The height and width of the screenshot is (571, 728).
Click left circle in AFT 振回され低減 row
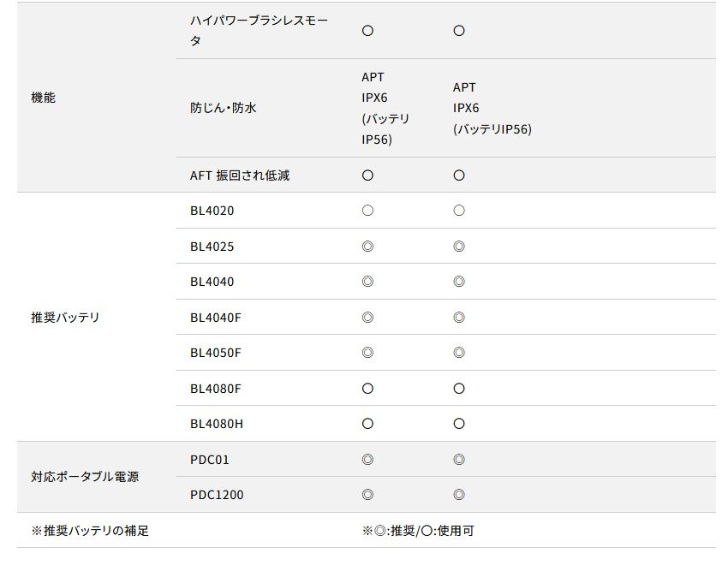click(367, 175)
